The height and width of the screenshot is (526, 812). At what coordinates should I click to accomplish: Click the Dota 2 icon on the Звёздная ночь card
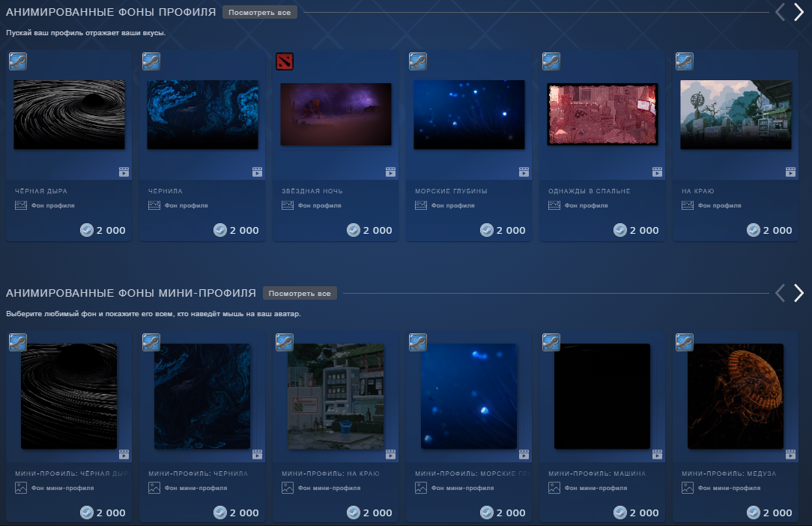(285, 61)
